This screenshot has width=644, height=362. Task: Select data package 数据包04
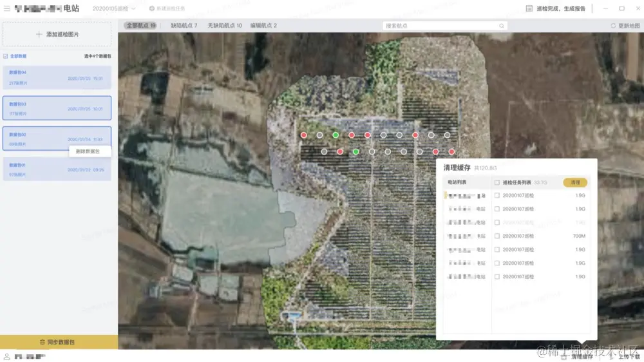point(57,77)
